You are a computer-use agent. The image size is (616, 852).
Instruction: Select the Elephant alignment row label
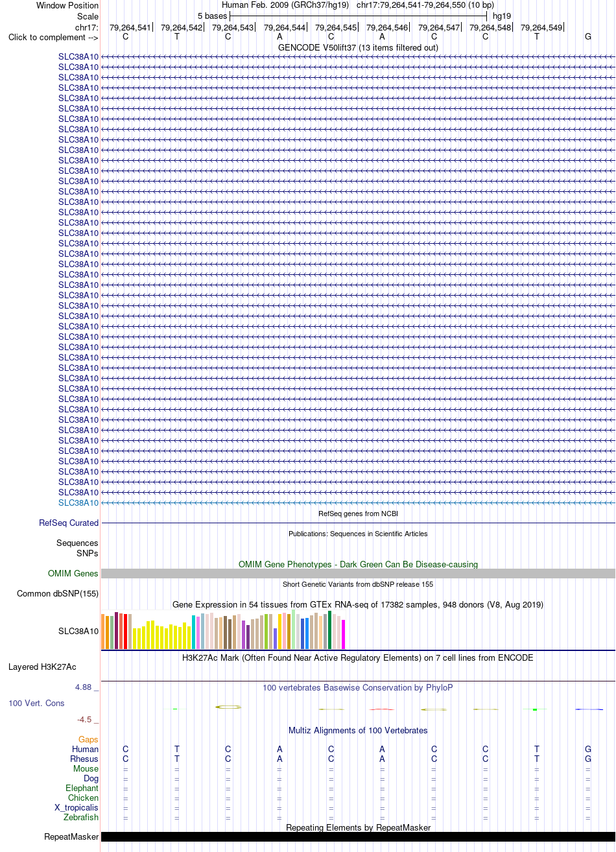82,788
